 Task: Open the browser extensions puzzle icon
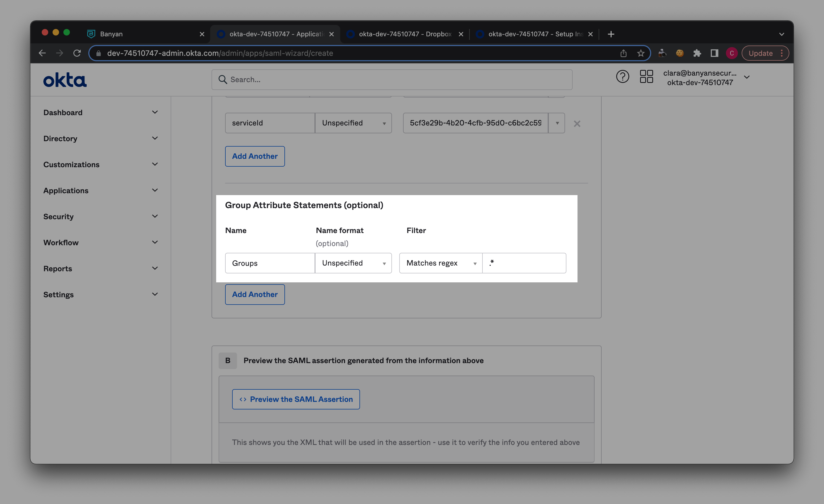point(697,53)
